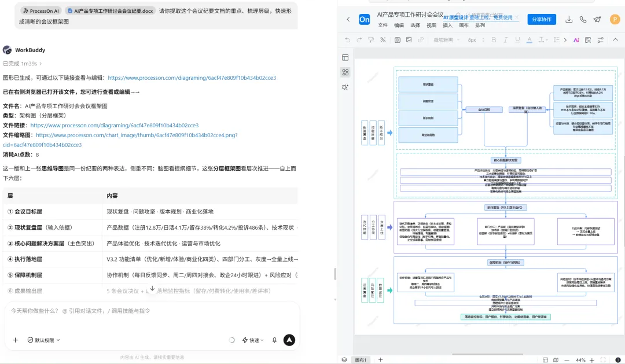Open the first processon diagraming link
Viewport: 625px width, 364px height.
click(x=192, y=78)
